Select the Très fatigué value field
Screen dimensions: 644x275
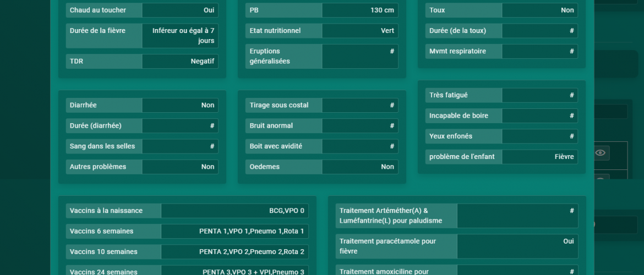tap(539, 95)
